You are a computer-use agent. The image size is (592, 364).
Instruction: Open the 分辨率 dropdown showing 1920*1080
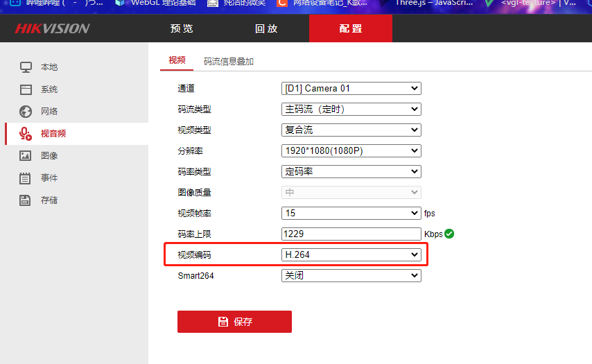point(351,150)
